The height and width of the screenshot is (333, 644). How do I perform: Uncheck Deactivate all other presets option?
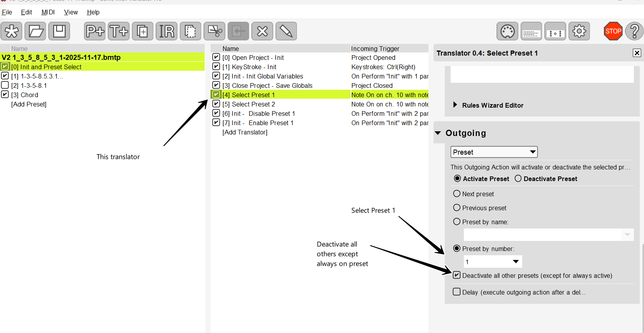pos(457,275)
